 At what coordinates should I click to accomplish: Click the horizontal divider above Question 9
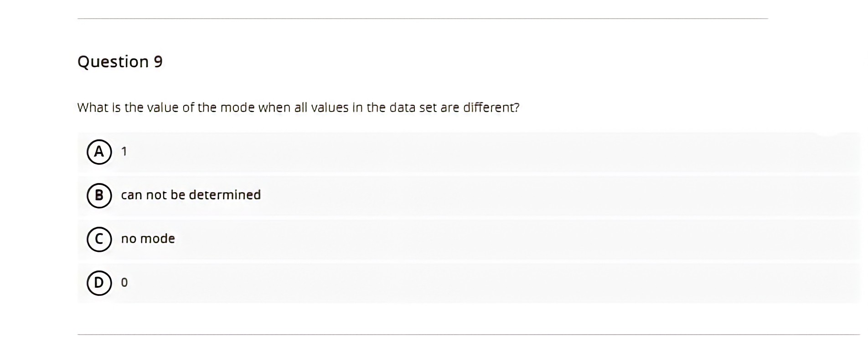[422, 19]
